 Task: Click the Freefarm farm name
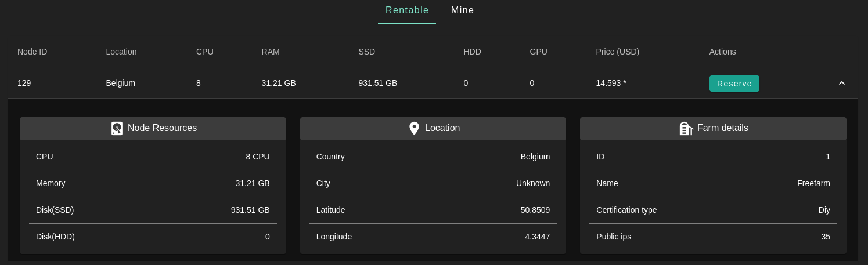pyautogui.click(x=813, y=183)
